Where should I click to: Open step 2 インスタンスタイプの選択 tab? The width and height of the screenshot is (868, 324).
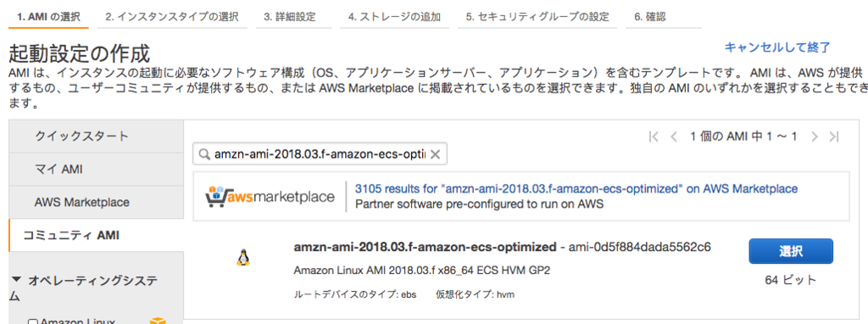(x=172, y=17)
